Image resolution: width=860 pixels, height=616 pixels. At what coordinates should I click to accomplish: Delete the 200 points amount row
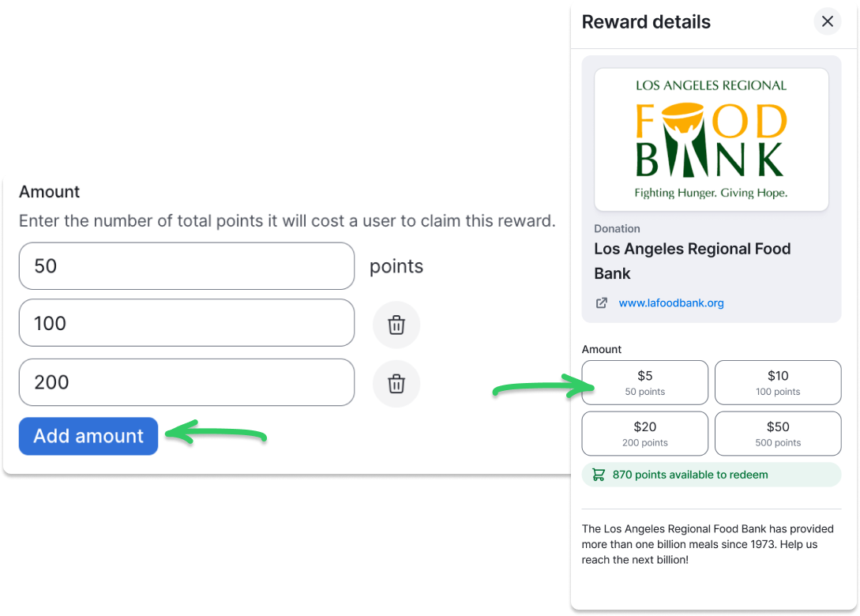tap(396, 384)
